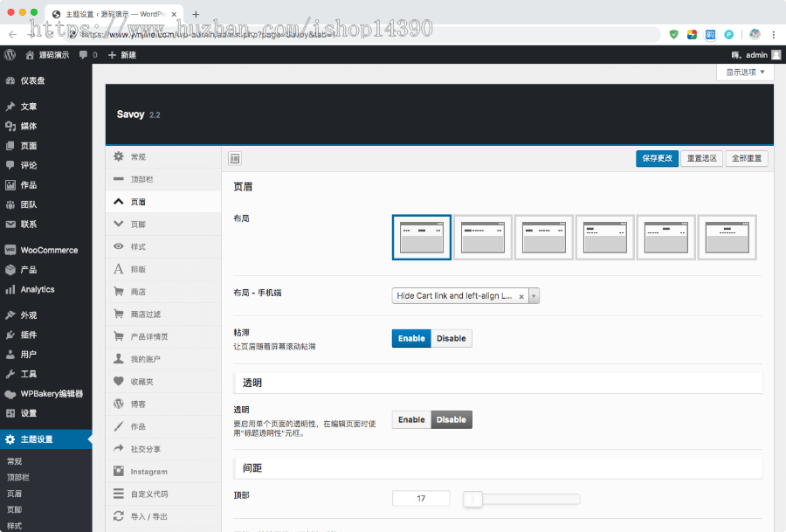Screen dimensions: 786x532
Task: Click the 全部重置 reset all button
Action: pos(747,158)
